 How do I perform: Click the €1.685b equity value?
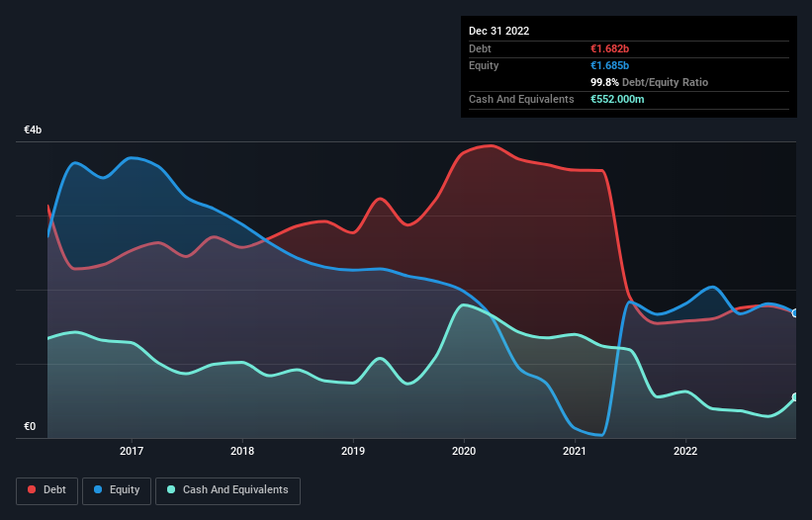point(609,65)
